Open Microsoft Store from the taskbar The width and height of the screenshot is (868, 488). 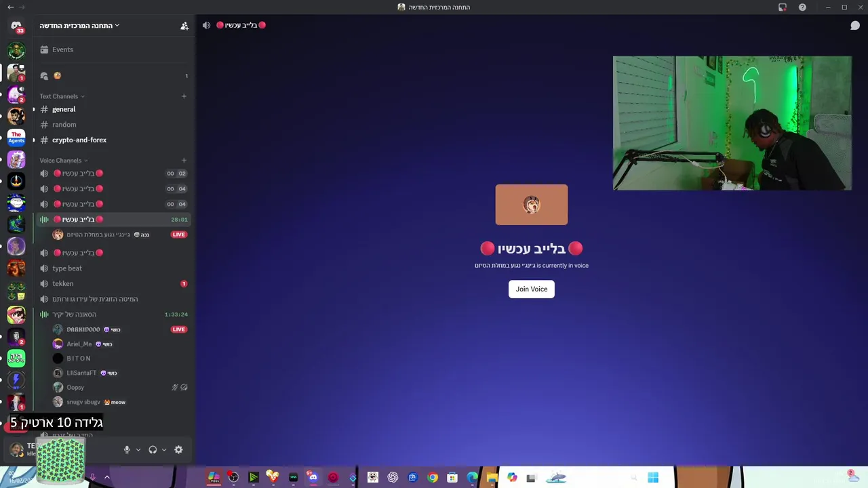tap(452, 477)
